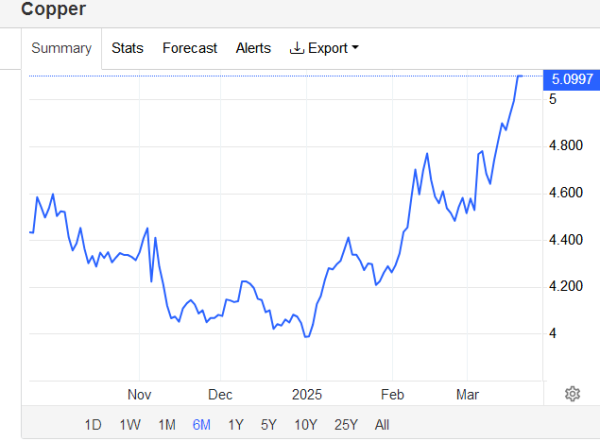
Task: Open chart settings gear icon
Action: [572, 393]
